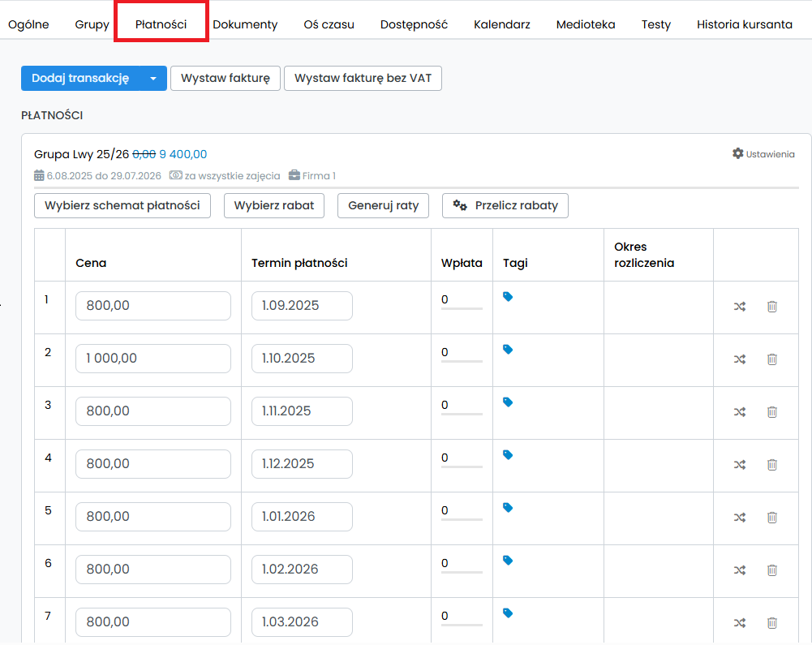The height and width of the screenshot is (645, 812).
Task: Open the Historia kursanta tab
Action: coord(744,24)
